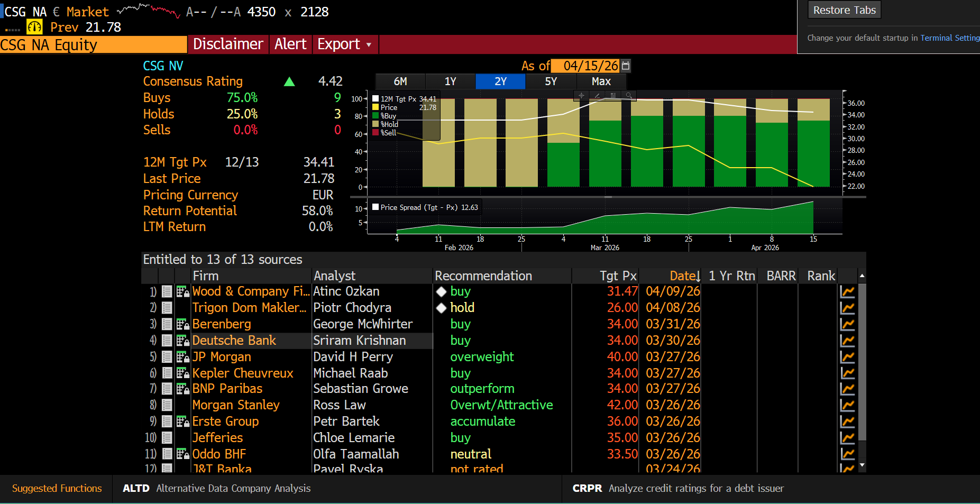Switch chart range to 1Y
Viewport: 980px width, 504px height.
coord(451,81)
